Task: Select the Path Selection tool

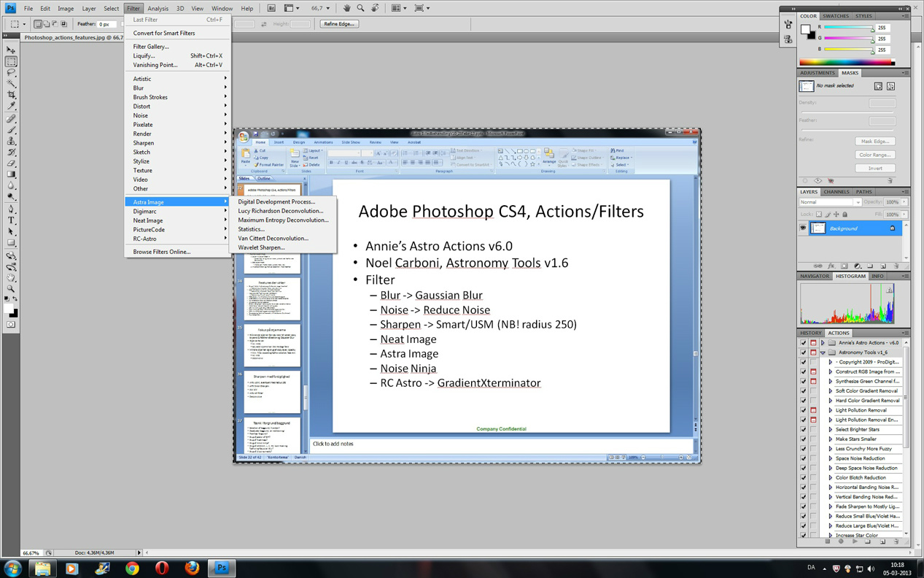Action: [x=11, y=232]
